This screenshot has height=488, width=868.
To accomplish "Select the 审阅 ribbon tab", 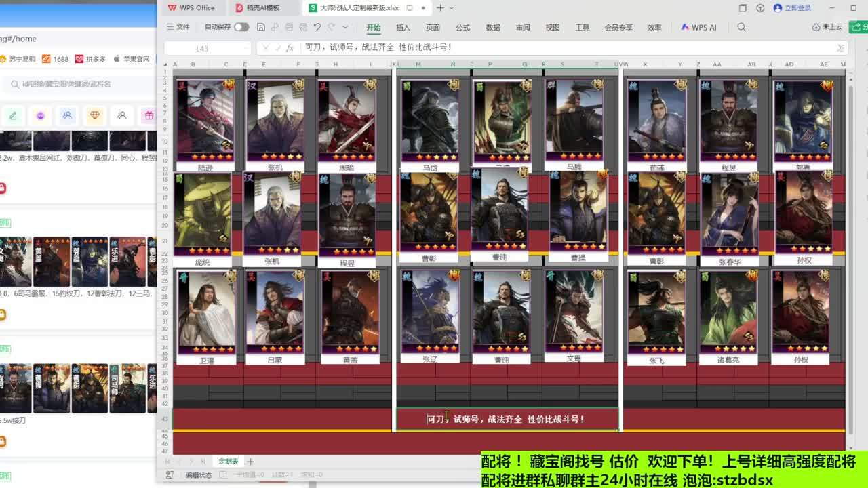I will tap(523, 28).
